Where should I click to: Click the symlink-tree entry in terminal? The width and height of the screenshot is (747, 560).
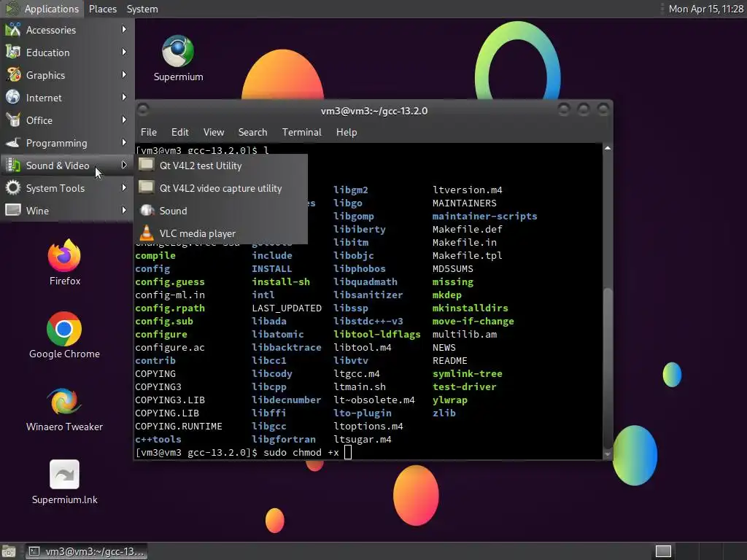click(467, 374)
